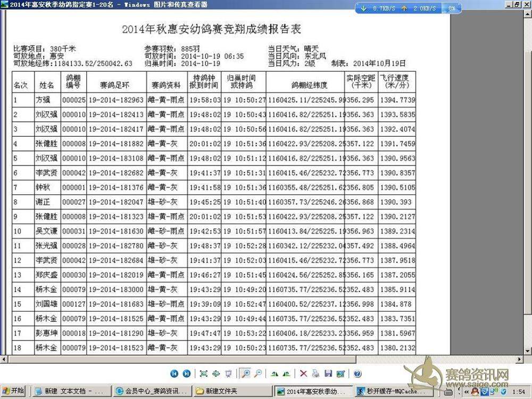Click the horizontal scrollbar thumb
The width and height of the screenshot is (532, 399).
[182, 359]
